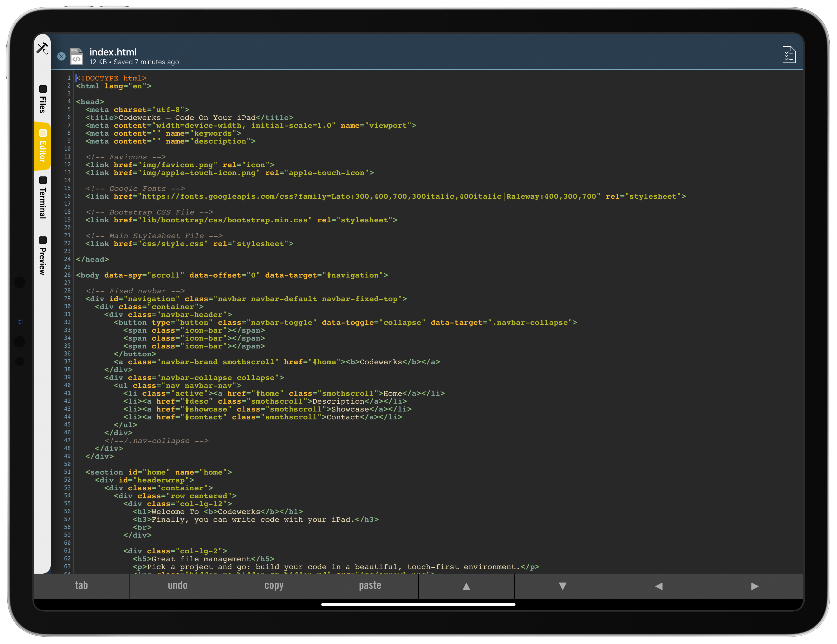Tap the index.html file title

(113, 52)
